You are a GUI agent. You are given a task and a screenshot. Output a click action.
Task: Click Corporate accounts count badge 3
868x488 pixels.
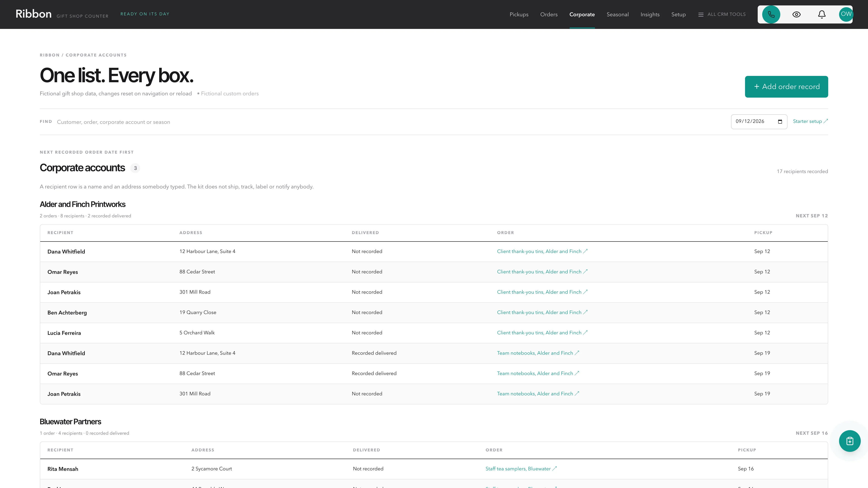135,168
